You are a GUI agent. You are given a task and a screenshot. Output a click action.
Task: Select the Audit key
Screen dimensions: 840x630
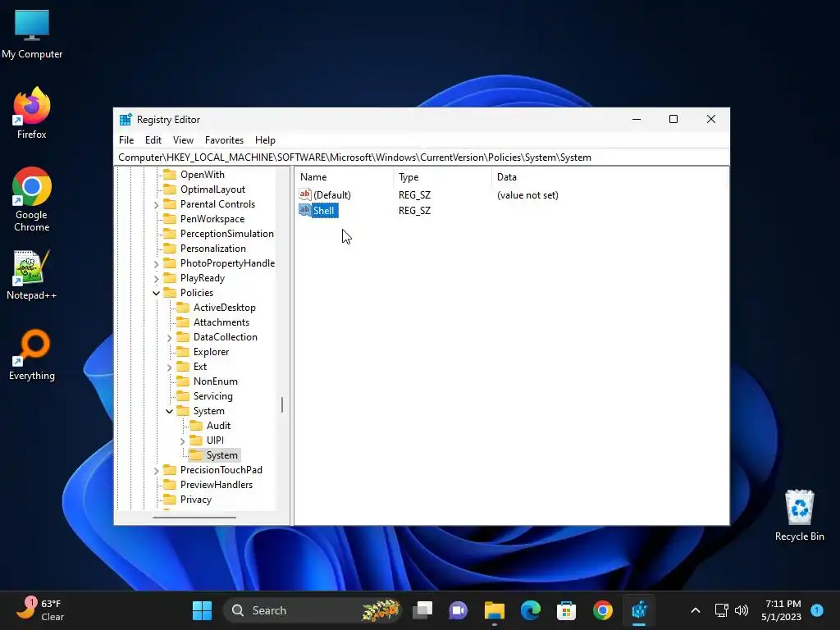[218, 426]
